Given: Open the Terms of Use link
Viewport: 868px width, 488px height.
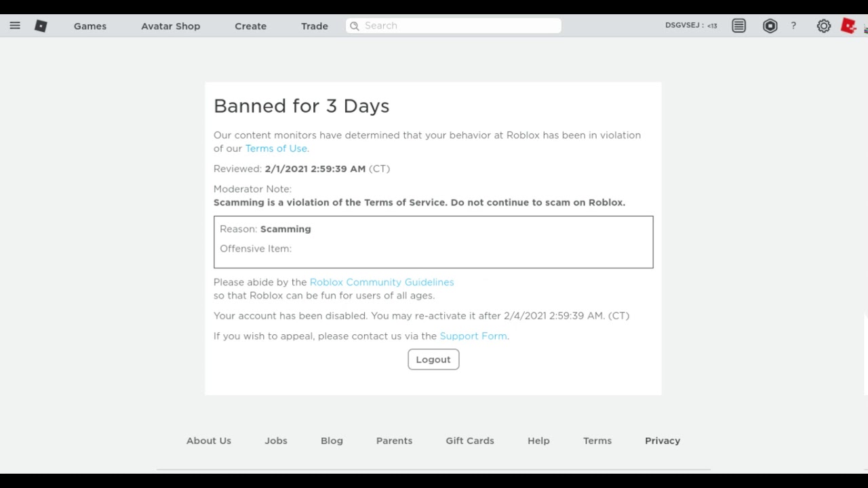Looking at the screenshot, I should (277, 148).
